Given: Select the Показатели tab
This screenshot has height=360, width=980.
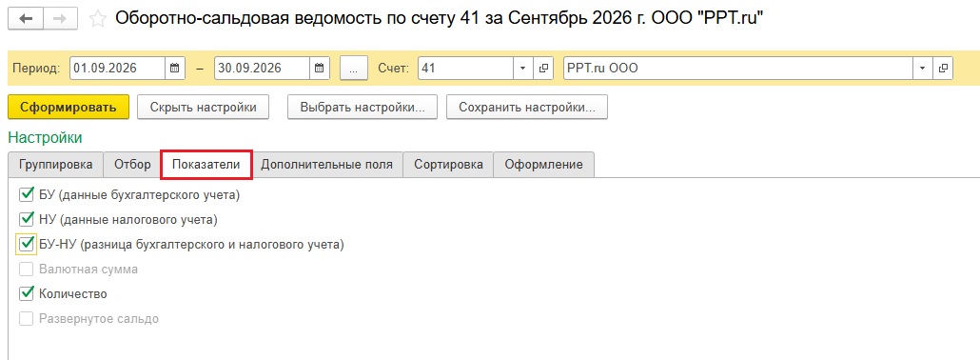Looking at the screenshot, I should pos(206,165).
